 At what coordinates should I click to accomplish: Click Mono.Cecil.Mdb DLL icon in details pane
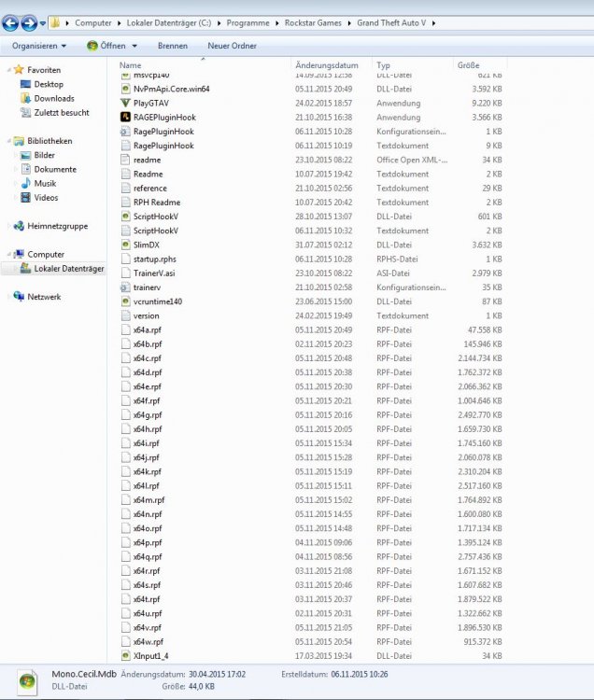pyautogui.click(x=27, y=680)
